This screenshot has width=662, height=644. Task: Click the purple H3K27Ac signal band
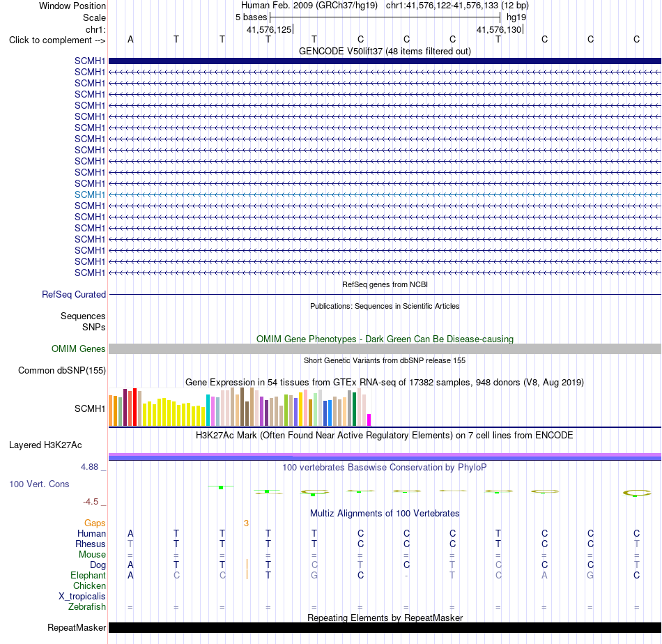[x=385, y=455]
